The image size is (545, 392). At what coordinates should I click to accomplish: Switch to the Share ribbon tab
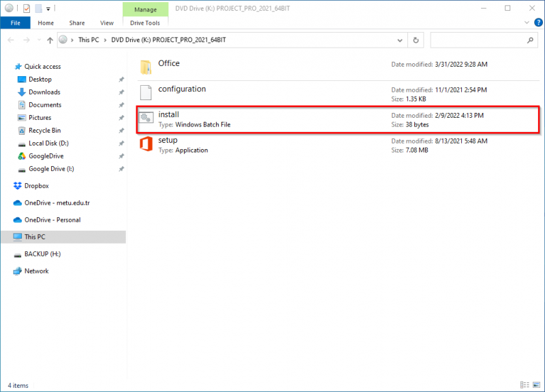[x=77, y=23]
